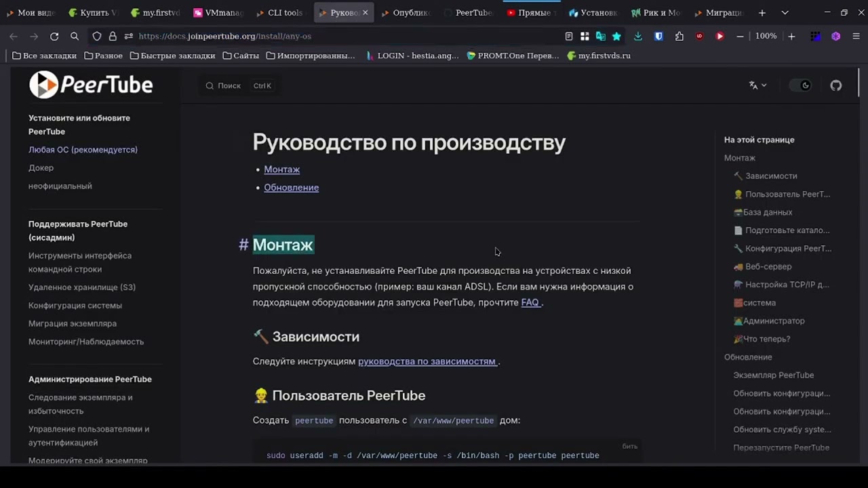Click the padlock site security icon
This screenshot has width=868, height=488.
click(113, 36)
